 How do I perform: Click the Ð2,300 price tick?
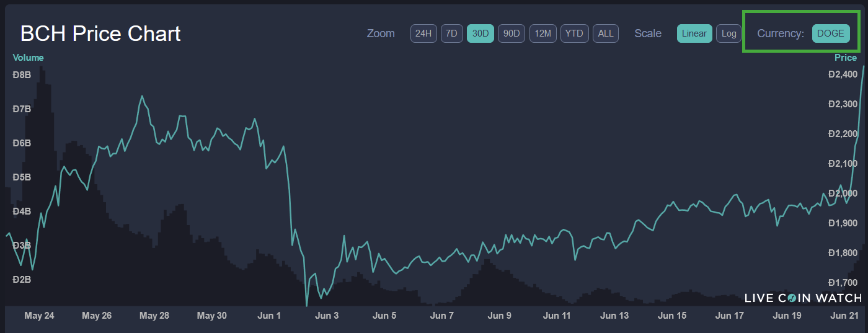(x=843, y=104)
